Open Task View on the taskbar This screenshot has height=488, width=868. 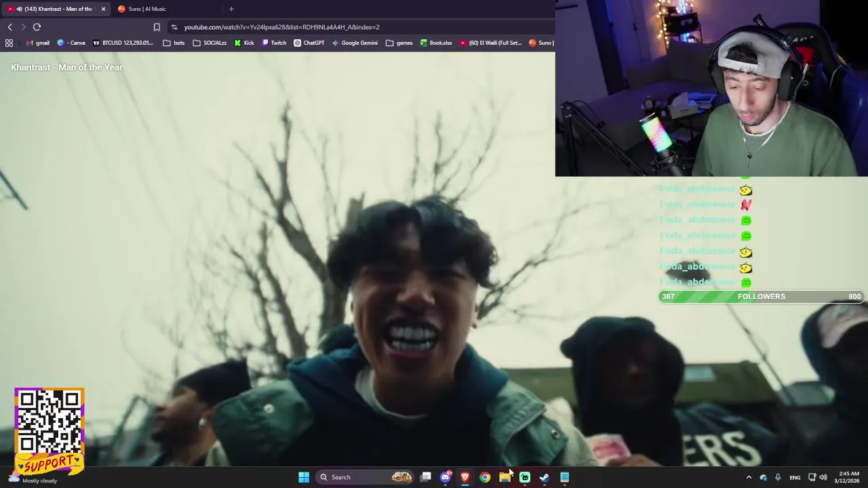425,477
